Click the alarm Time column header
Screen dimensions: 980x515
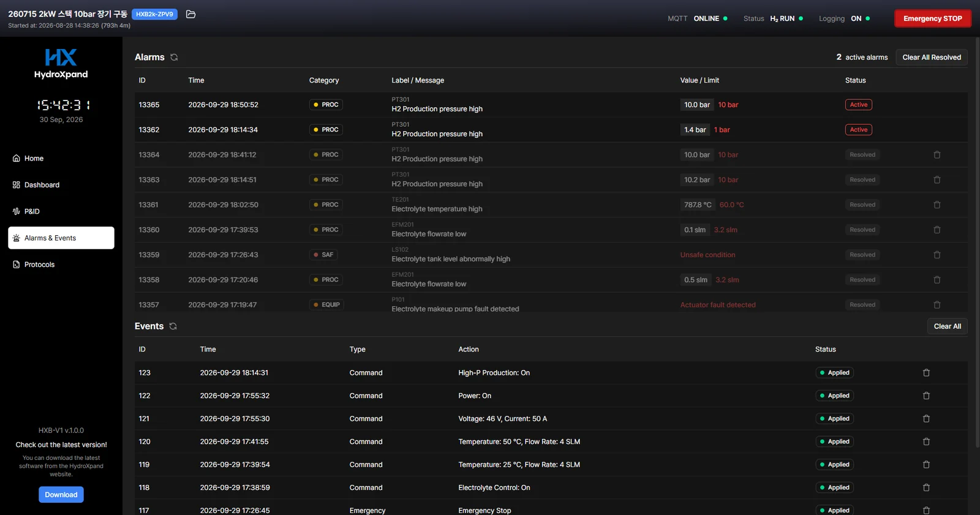(x=196, y=80)
